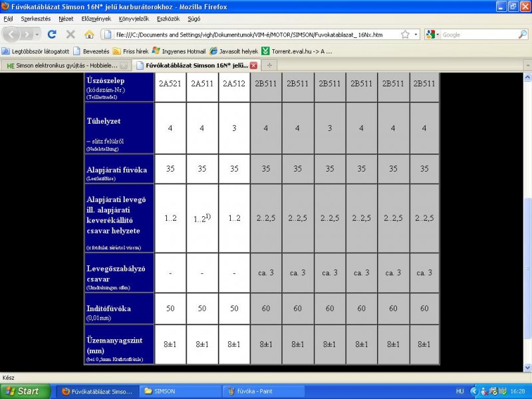This screenshot has width=532, height=399.
Task: Expand hidden tray icons arrow
Action: point(473,391)
